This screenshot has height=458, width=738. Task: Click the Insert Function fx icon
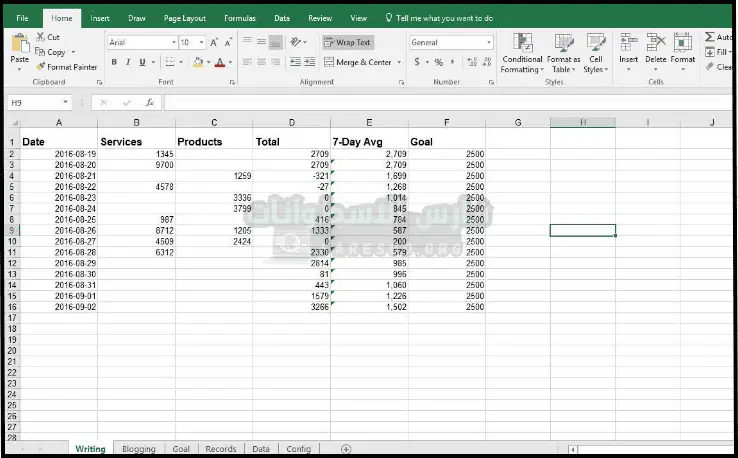point(149,103)
